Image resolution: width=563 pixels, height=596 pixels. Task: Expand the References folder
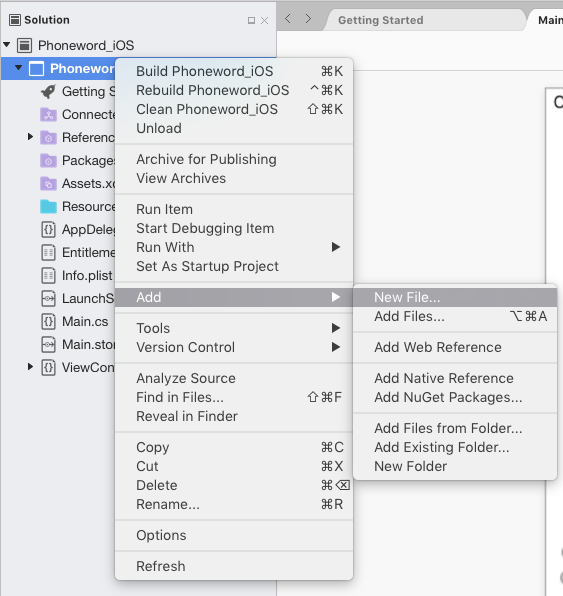30,137
